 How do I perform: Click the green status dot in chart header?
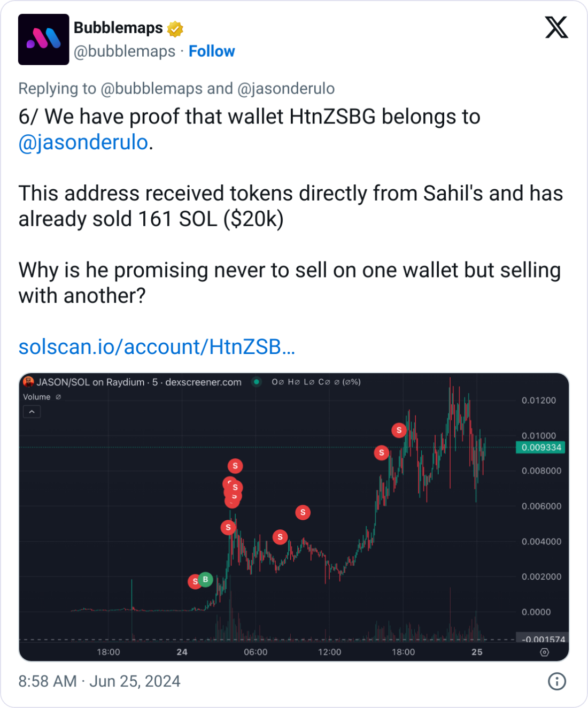pos(257,382)
